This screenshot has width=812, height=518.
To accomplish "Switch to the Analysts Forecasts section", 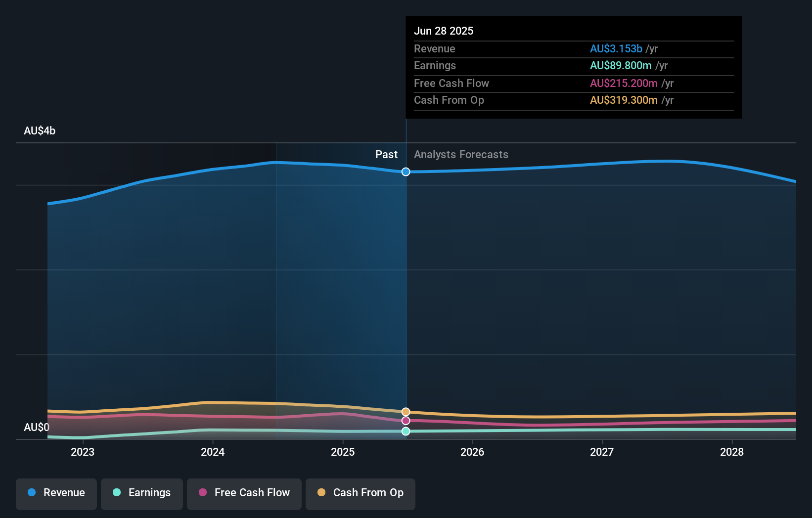I will [x=461, y=154].
